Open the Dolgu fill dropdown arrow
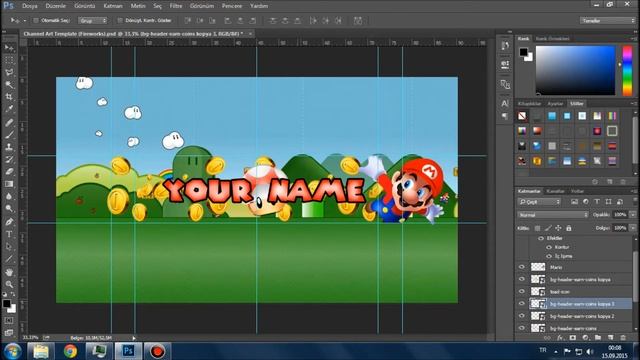Image resolution: width=640 pixels, height=360 pixels. coord(633,228)
